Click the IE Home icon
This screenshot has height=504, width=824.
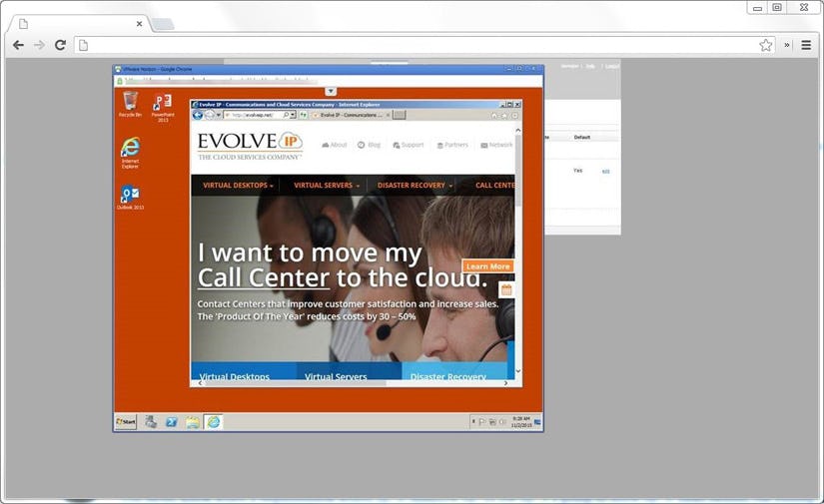pyautogui.click(x=494, y=116)
